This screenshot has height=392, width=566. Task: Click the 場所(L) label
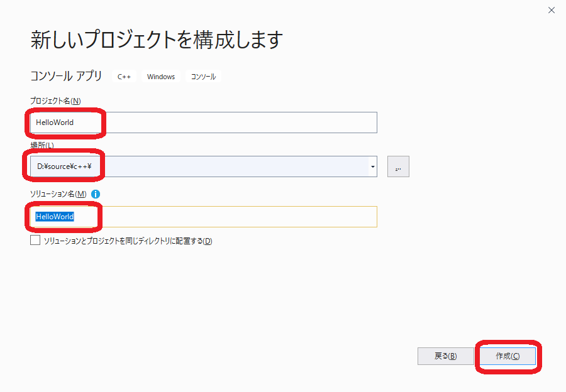click(42, 145)
